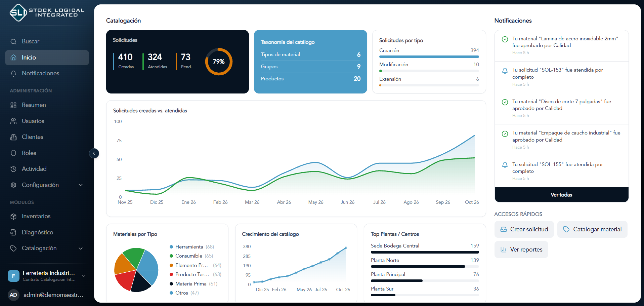This screenshot has height=306, width=644.
Task: Click Herramienta legend entry in pie chart
Action: pos(192,247)
